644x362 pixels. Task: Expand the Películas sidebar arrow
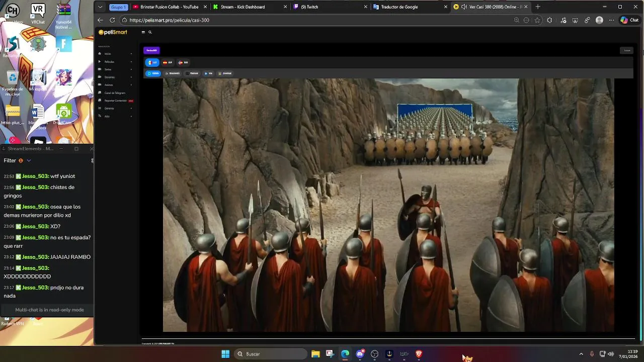point(131,62)
